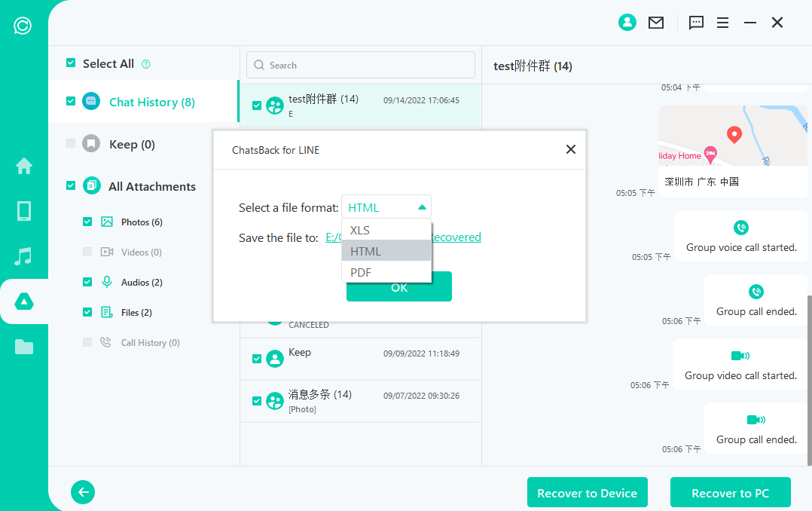Click the Audios microphone icon
The height and width of the screenshot is (511, 812).
tap(107, 281)
